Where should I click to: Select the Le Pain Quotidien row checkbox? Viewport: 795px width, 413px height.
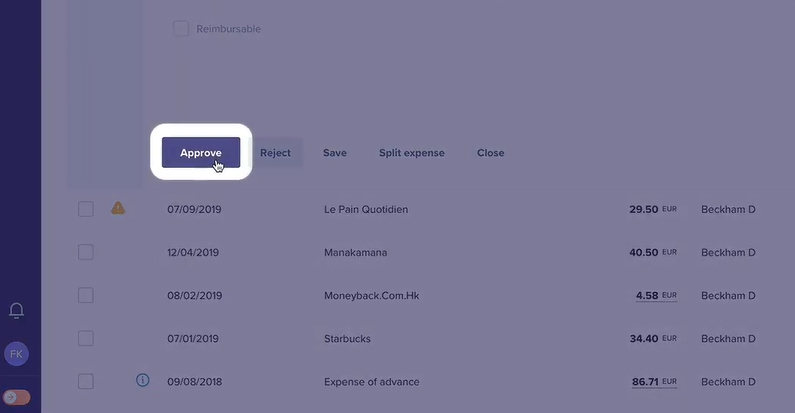(86, 209)
